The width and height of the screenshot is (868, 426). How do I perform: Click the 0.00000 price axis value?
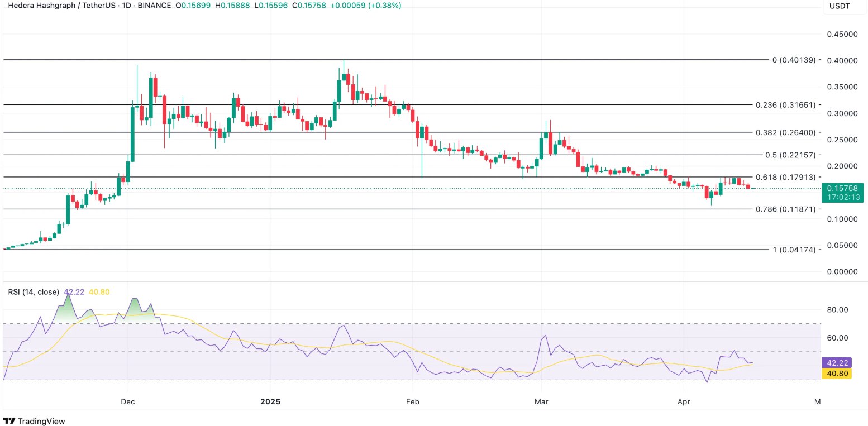(x=842, y=272)
